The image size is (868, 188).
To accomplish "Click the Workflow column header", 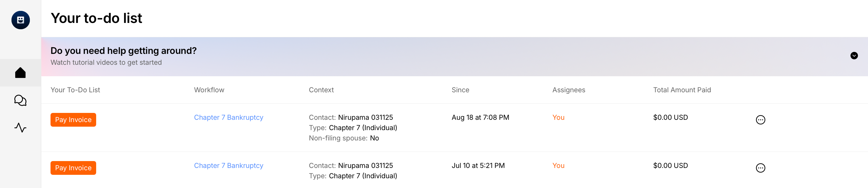I will click(209, 90).
